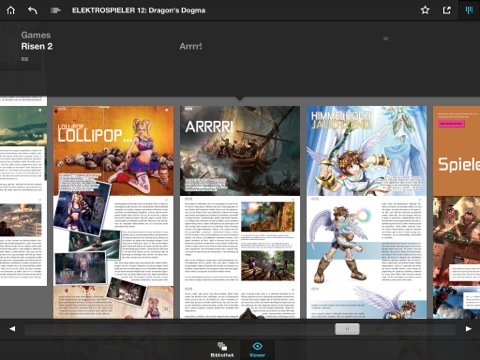Share the article via export icon
Image resolution: width=480 pixels, height=360 pixels.
[x=447, y=10]
